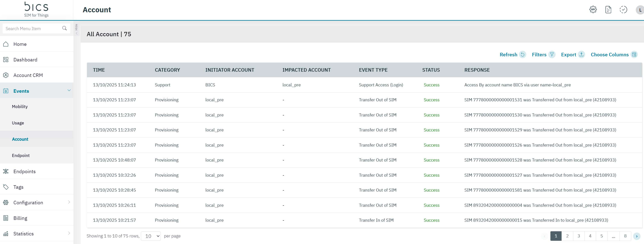Screen dimensions: 644x244
Task: Click the search magnifier in menu search
Action: 64,28
